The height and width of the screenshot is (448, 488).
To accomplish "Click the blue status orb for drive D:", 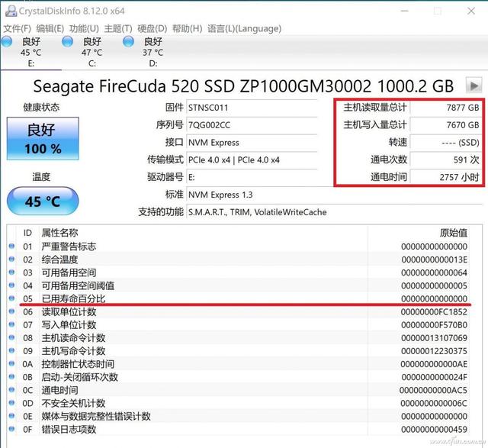I will 129,41.
